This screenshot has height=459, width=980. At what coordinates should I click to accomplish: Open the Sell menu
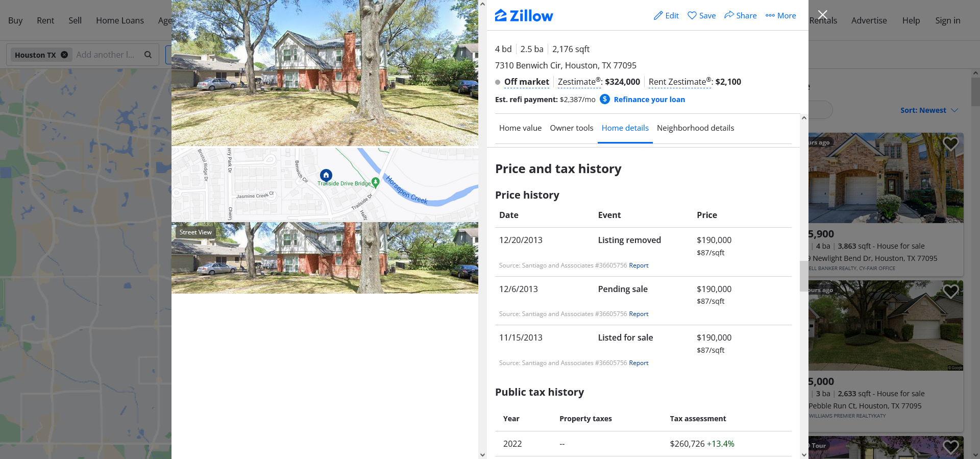75,20
